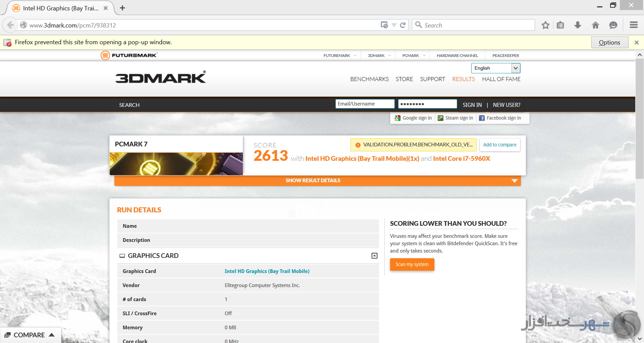
Task: Reload the page with the refresh icon
Action: 403,25
